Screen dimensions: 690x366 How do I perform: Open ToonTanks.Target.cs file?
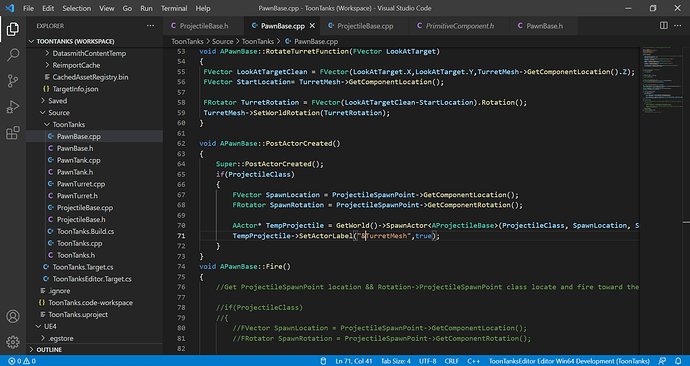click(x=83, y=267)
